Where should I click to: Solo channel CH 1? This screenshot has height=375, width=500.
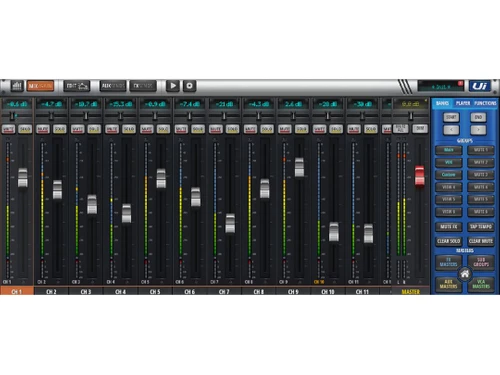pos(25,129)
